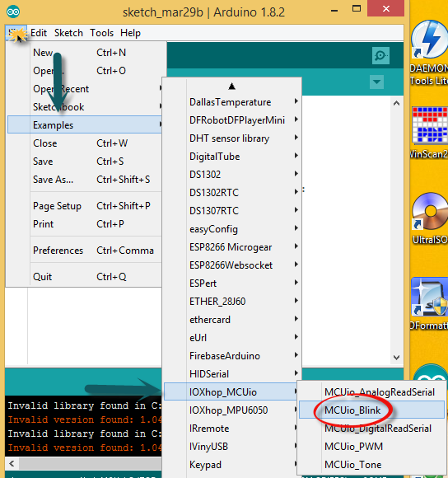
Task: Open the MCUio_Tone example
Action: point(372,465)
